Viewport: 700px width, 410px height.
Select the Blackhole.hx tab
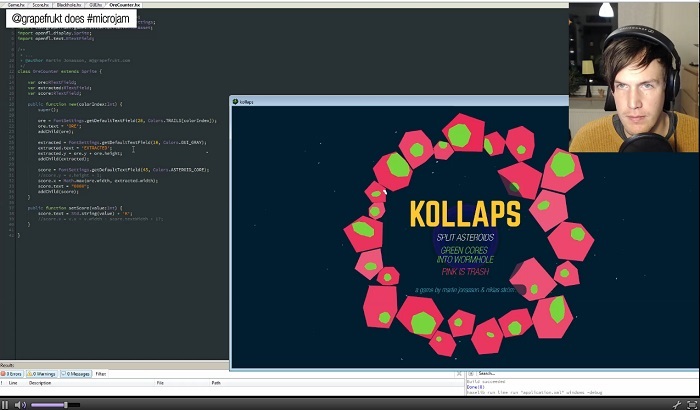tap(69, 5)
